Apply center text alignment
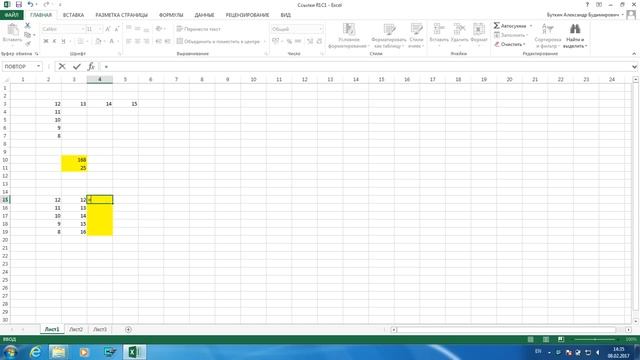 click(x=138, y=41)
